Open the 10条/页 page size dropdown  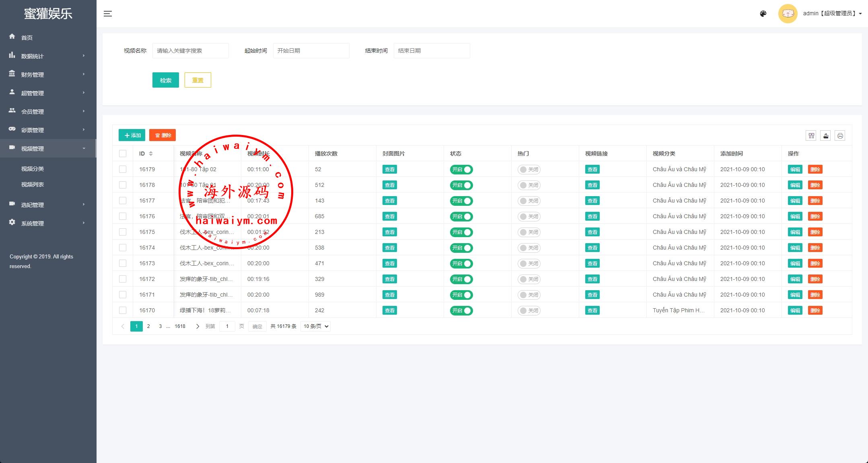click(x=315, y=326)
